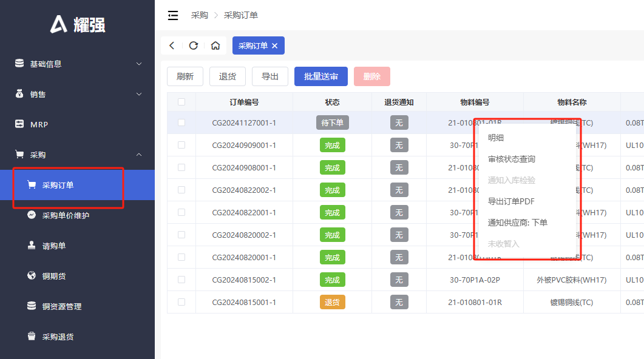
Task: Go back with the left arrow icon
Action: 172,45
